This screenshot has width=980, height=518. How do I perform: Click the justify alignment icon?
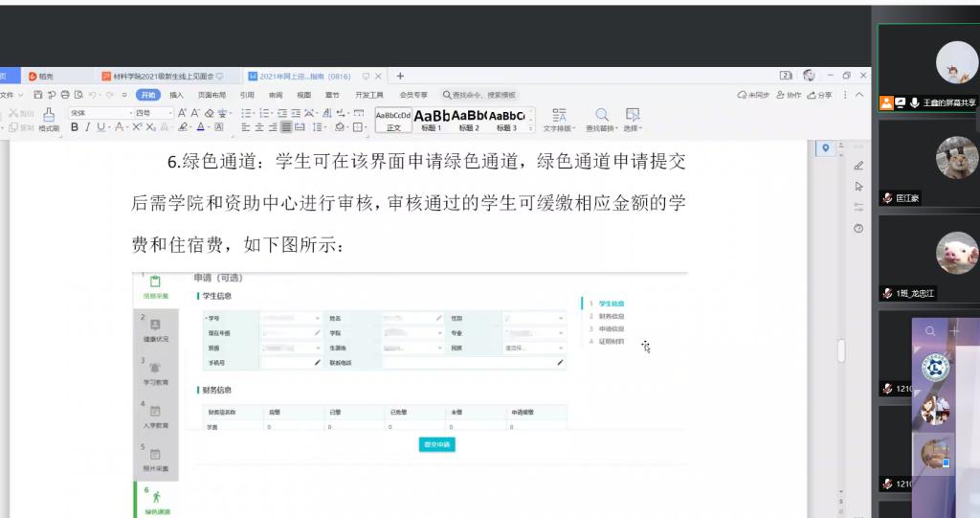(285, 127)
